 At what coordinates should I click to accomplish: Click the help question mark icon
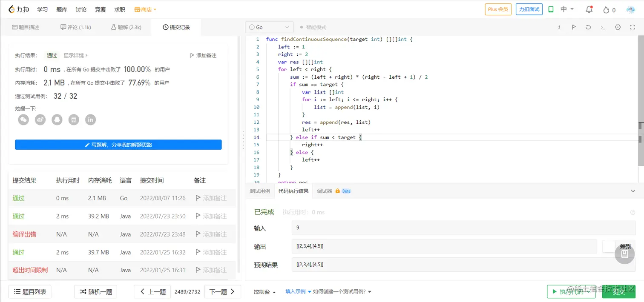pyautogui.click(x=632, y=212)
